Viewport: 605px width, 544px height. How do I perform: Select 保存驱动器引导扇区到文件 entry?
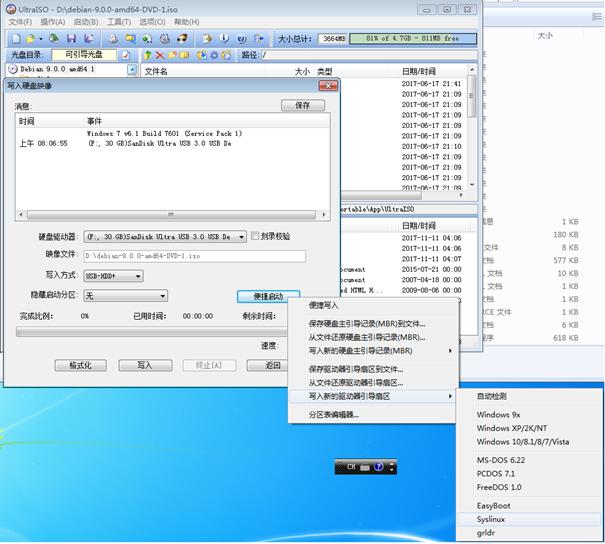(373, 369)
